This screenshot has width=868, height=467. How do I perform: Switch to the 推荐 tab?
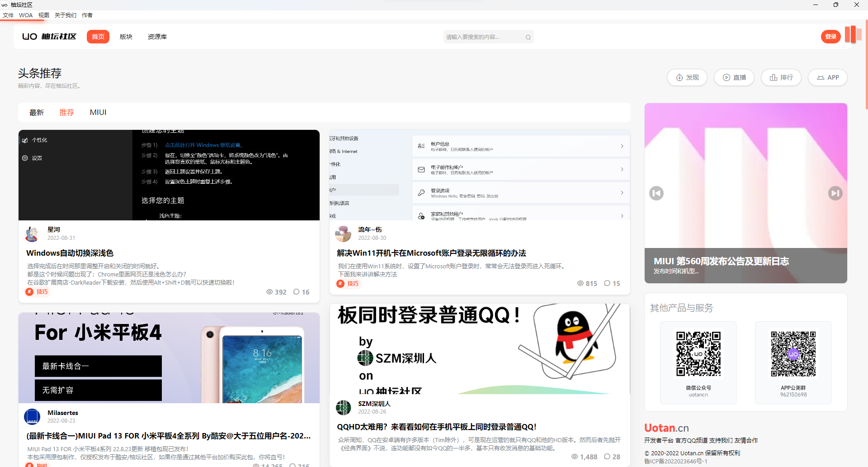pyautogui.click(x=66, y=112)
